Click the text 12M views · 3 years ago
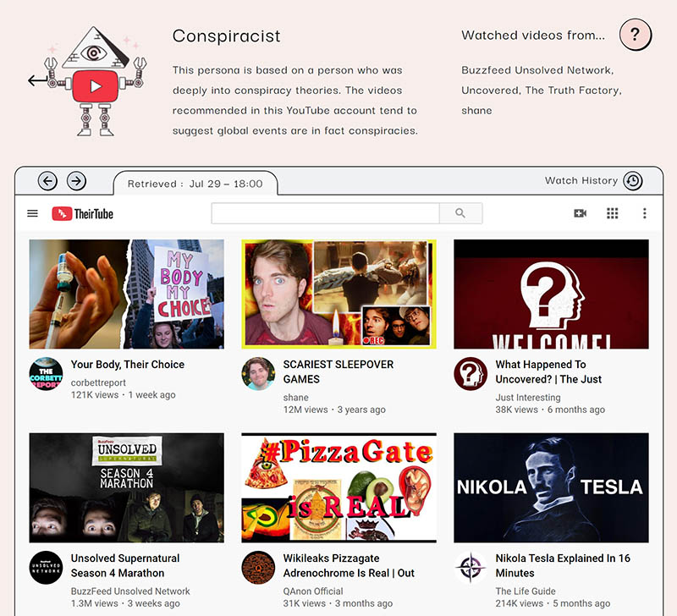The height and width of the screenshot is (616, 677). (334, 410)
